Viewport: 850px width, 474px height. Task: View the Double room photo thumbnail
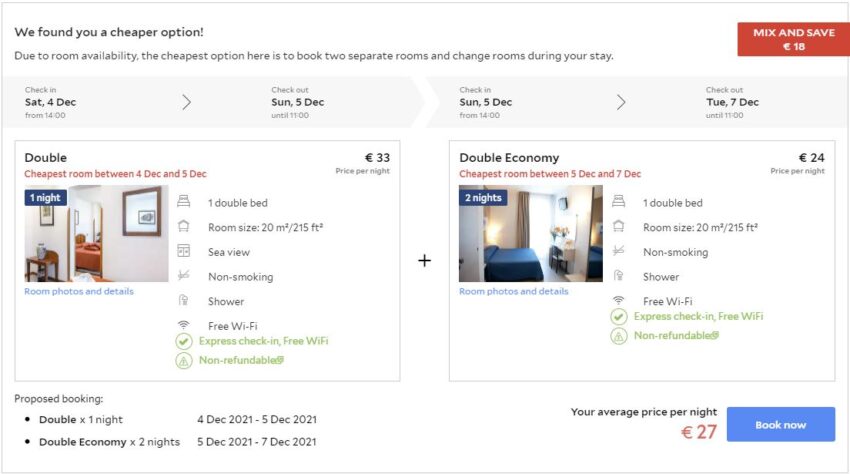pos(96,234)
